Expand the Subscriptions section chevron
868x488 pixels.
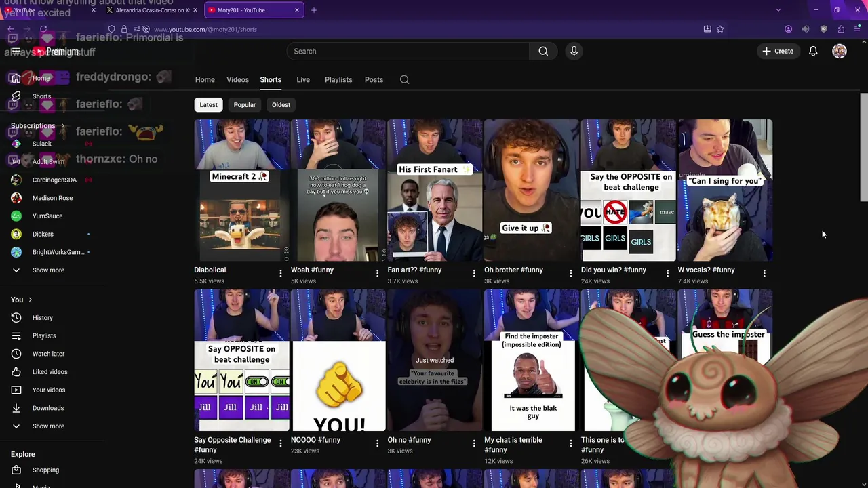62,126
